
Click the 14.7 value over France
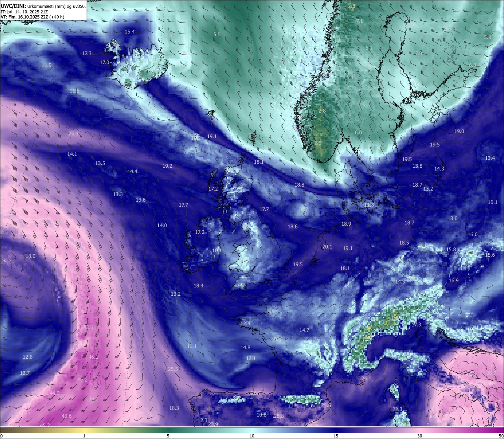pyautogui.click(x=304, y=330)
